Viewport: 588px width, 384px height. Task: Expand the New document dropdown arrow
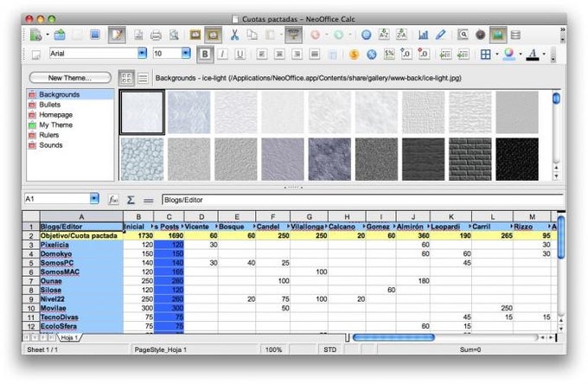(x=48, y=35)
